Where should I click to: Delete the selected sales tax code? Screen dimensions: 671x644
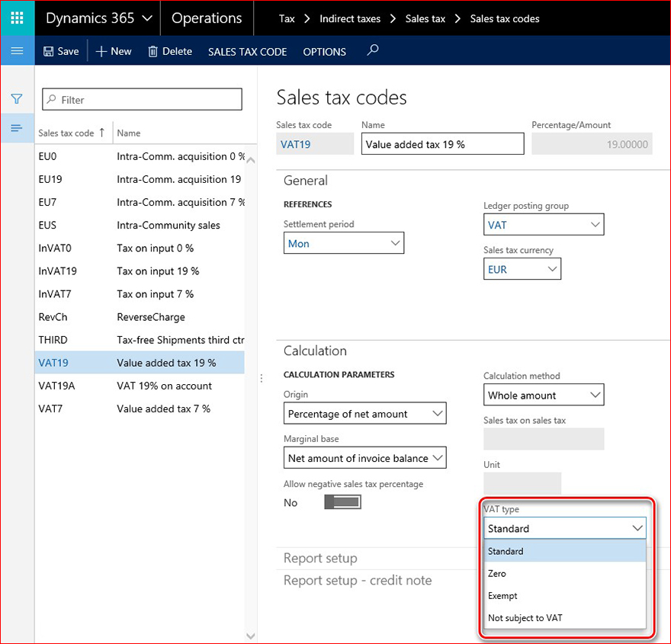pos(170,51)
